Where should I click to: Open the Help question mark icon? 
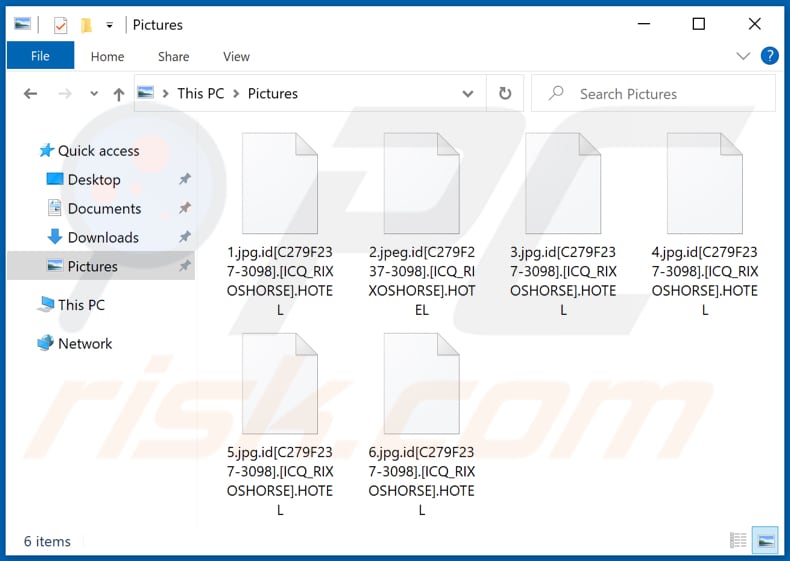click(769, 56)
